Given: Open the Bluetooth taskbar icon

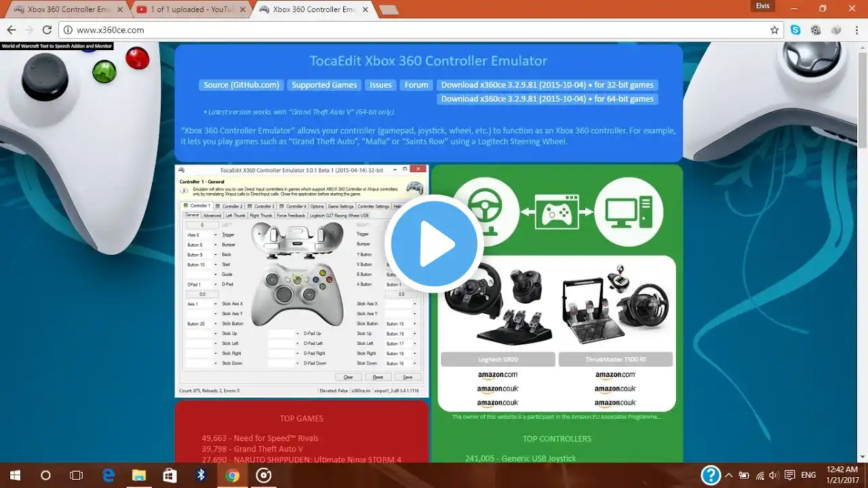Looking at the screenshot, I should coord(201,476).
